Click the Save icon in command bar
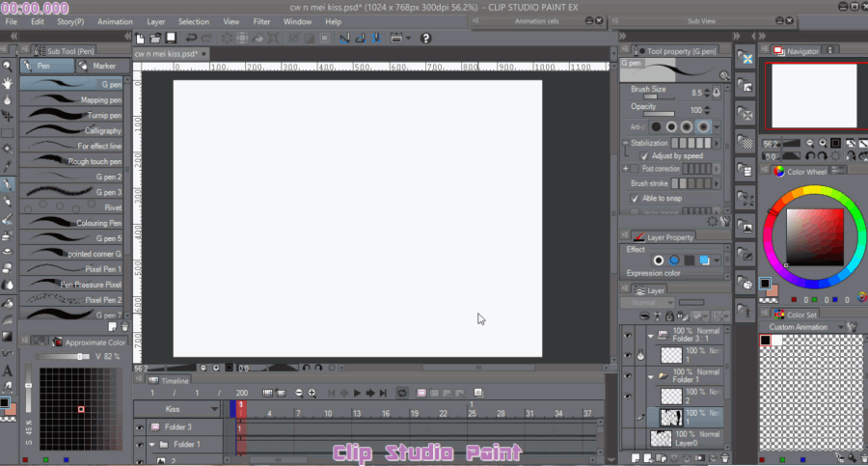Screen dimensions: 868x466 (171, 39)
